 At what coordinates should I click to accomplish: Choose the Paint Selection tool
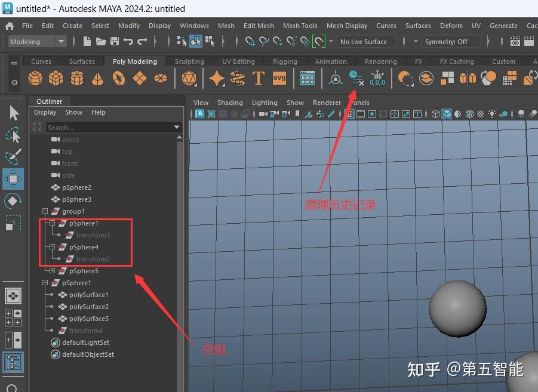click(x=13, y=156)
